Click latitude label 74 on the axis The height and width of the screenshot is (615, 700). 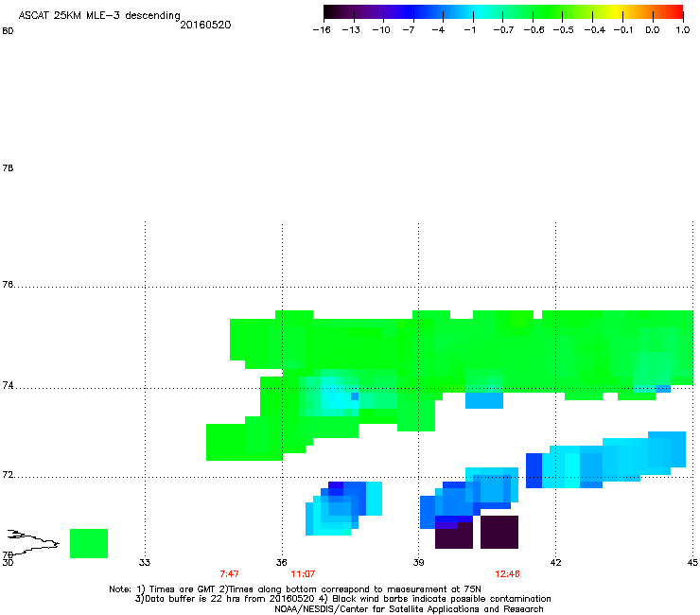[x=8, y=385]
